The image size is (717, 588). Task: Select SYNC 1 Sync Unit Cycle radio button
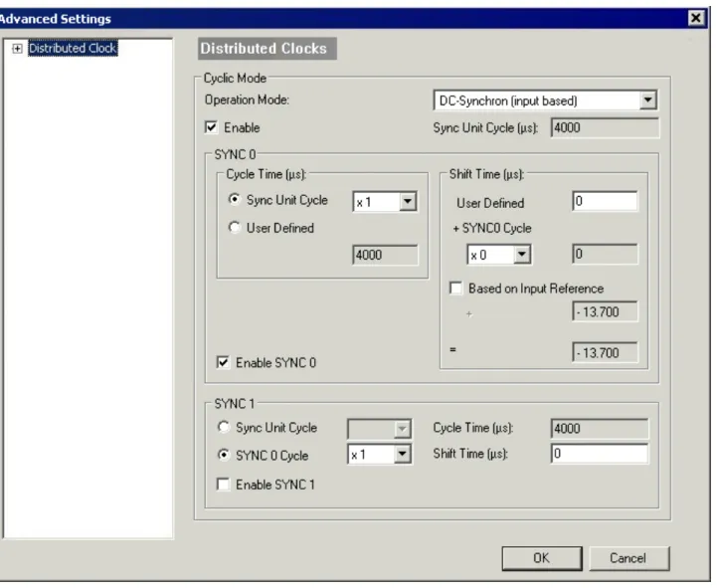223,427
